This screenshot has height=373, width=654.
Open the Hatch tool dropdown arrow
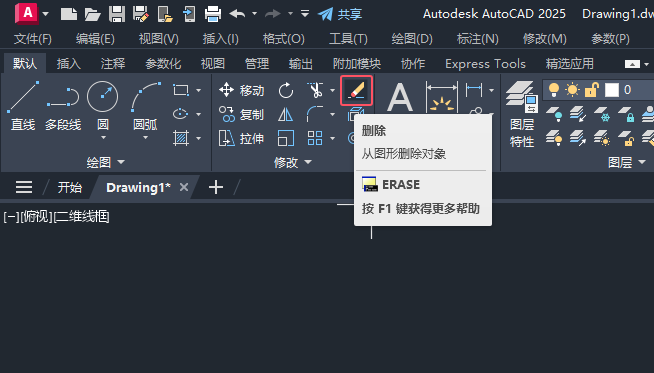tap(199, 138)
